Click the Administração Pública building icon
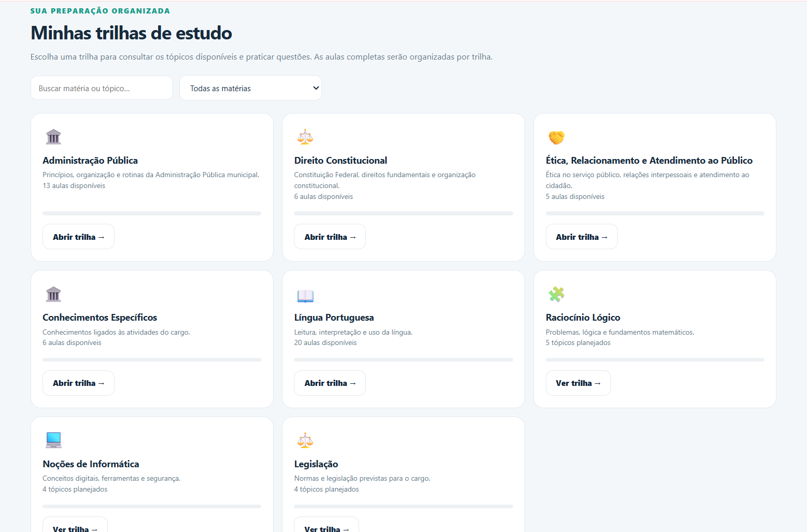 click(53, 137)
